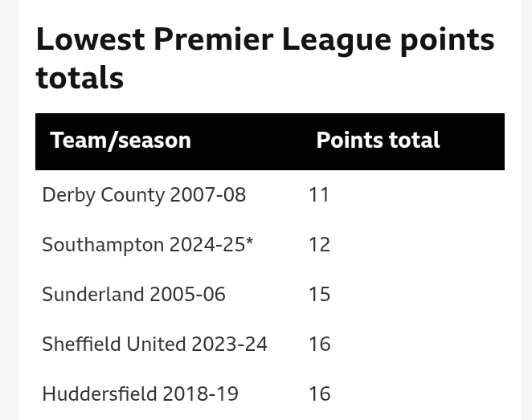
Task: Click the "Points total" column header
Action: [378, 141]
